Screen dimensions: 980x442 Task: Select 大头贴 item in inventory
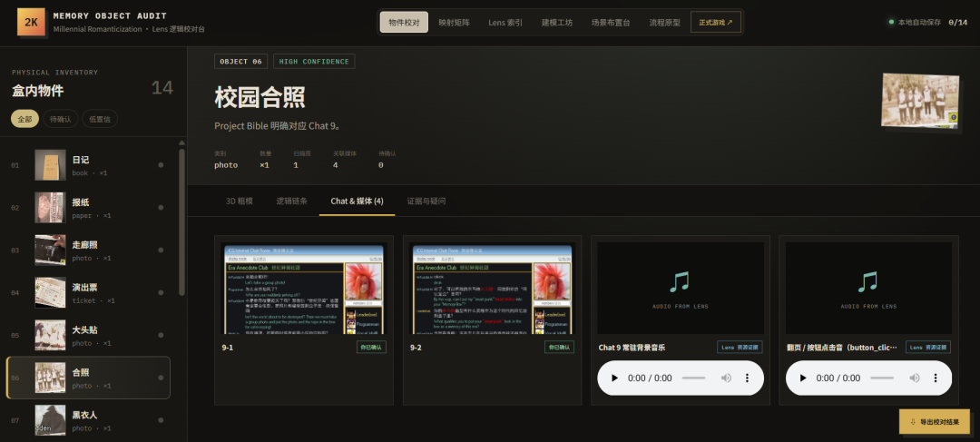pyautogui.click(x=88, y=335)
